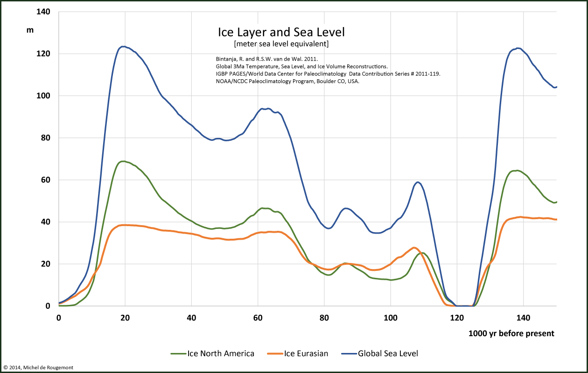This screenshot has width=588, height=373.
Task: Click the 120 tick on the x-axis
Action: pos(457,318)
